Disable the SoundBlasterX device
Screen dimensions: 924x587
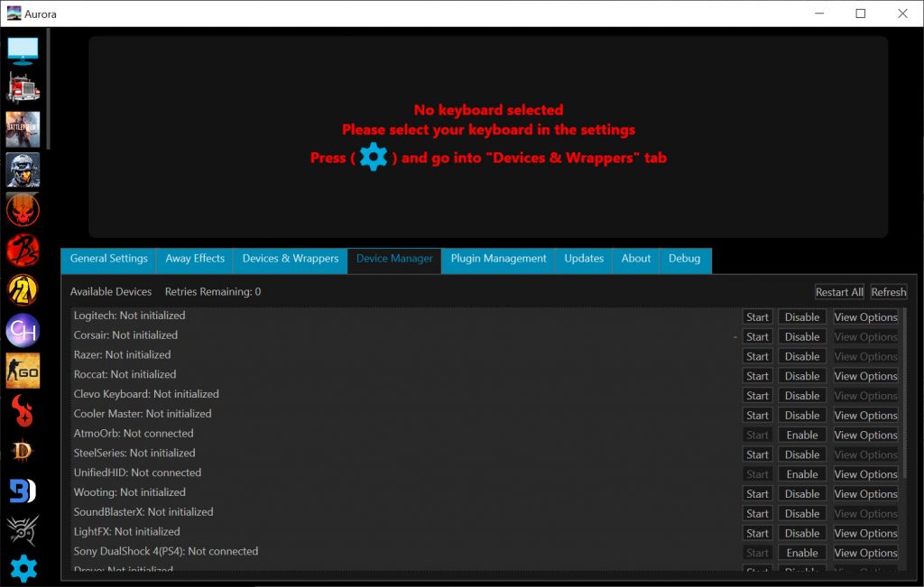coord(802,514)
